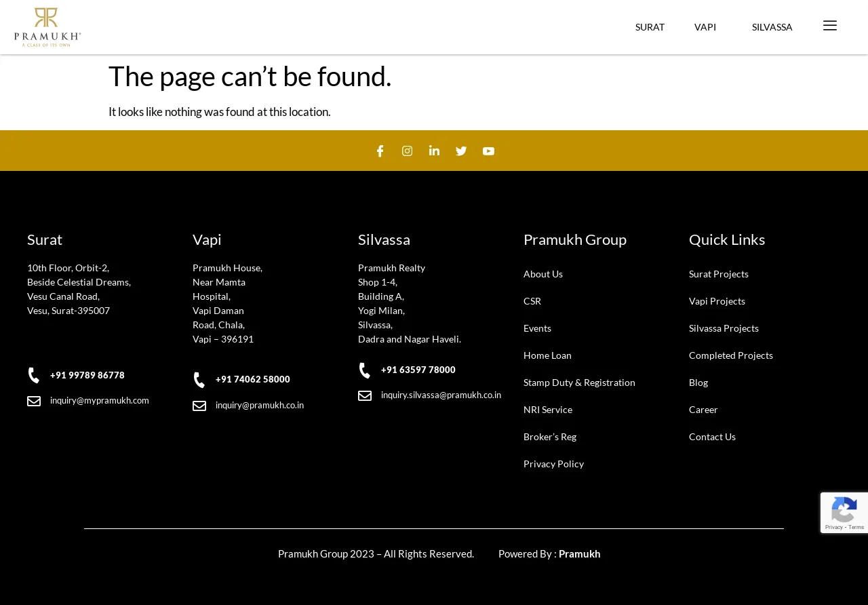Click the Vapi footer heading
The image size is (868, 605).
point(207,239)
